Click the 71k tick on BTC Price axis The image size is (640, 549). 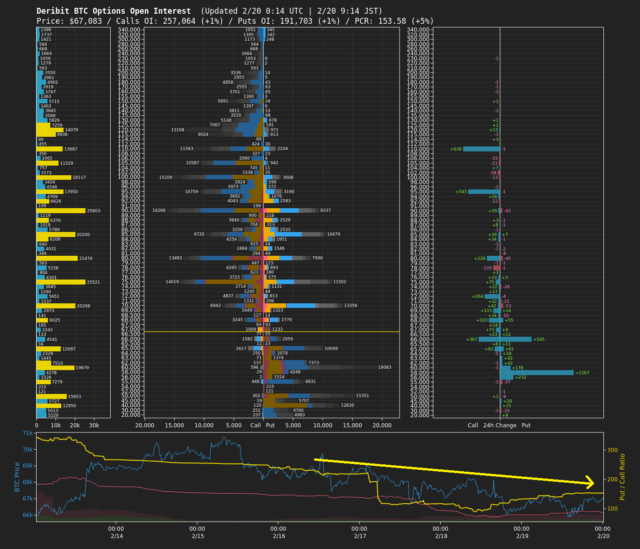pos(27,435)
